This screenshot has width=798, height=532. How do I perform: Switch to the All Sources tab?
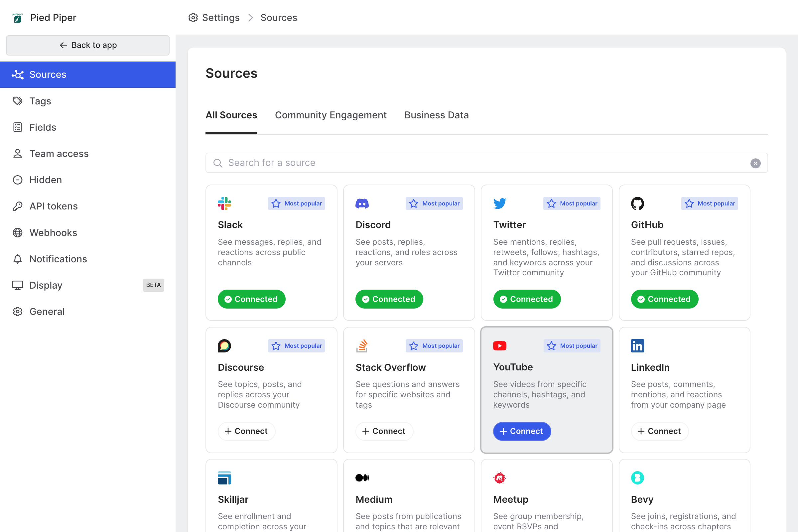tap(231, 115)
